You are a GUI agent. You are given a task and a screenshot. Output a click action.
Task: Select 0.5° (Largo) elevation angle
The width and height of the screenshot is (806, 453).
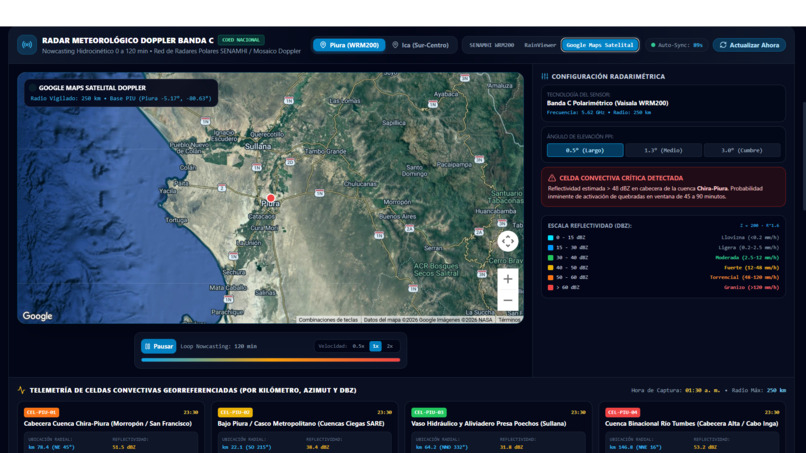[585, 150]
